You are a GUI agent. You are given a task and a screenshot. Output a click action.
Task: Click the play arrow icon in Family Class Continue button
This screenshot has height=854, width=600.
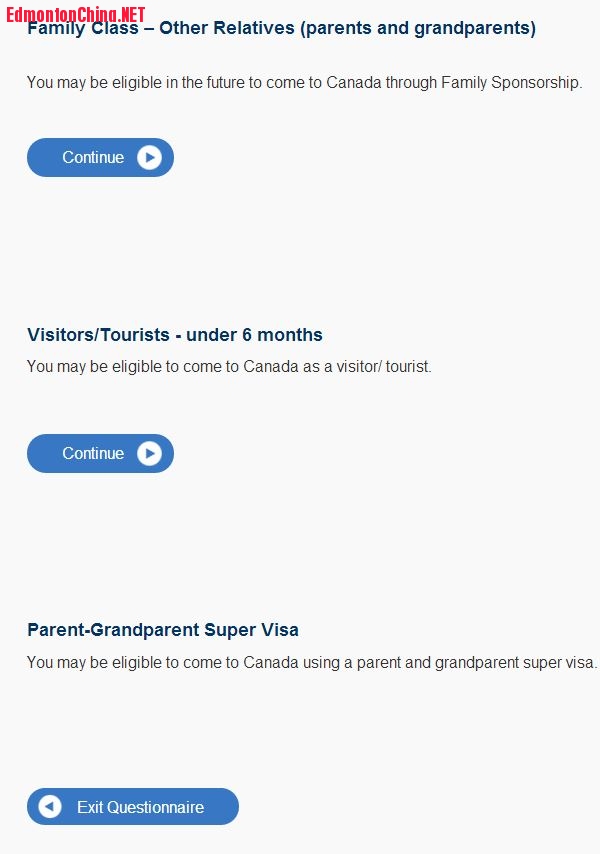pyautogui.click(x=149, y=158)
